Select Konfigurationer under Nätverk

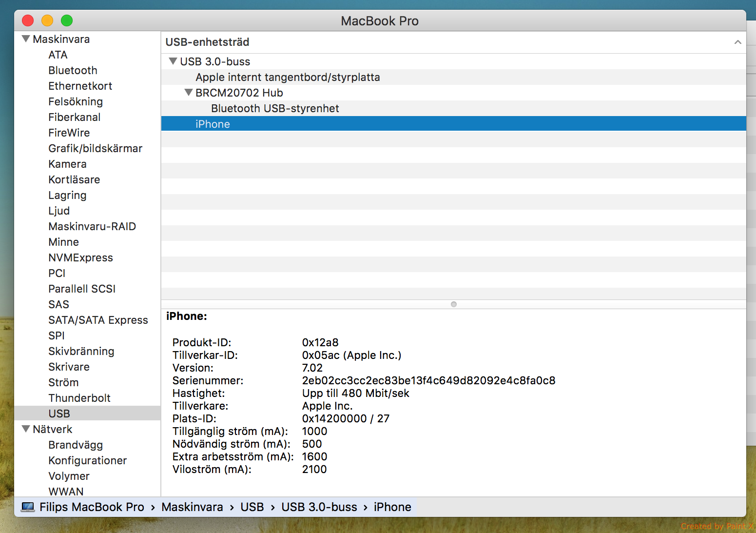click(87, 460)
